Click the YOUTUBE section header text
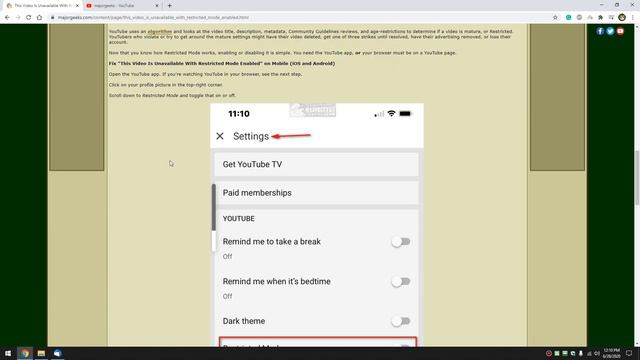Screen dimensions: 640x360 [x=239, y=219]
